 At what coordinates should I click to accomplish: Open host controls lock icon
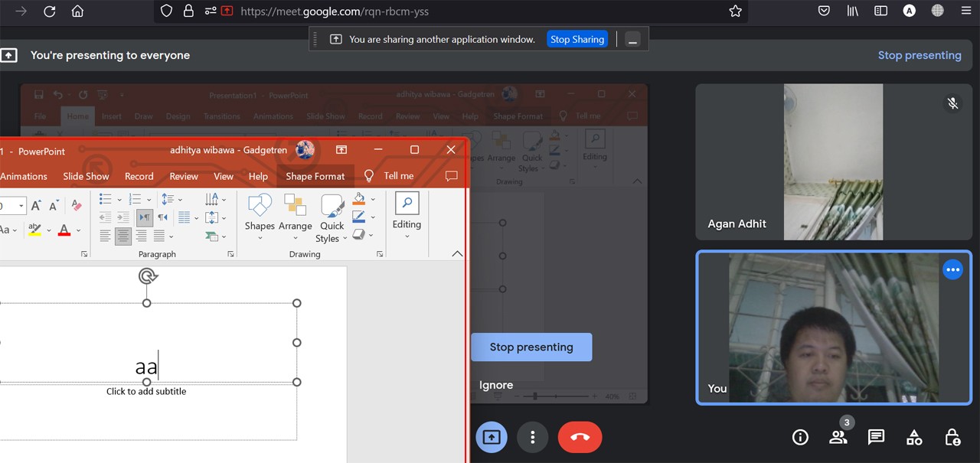(x=952, y=437)
